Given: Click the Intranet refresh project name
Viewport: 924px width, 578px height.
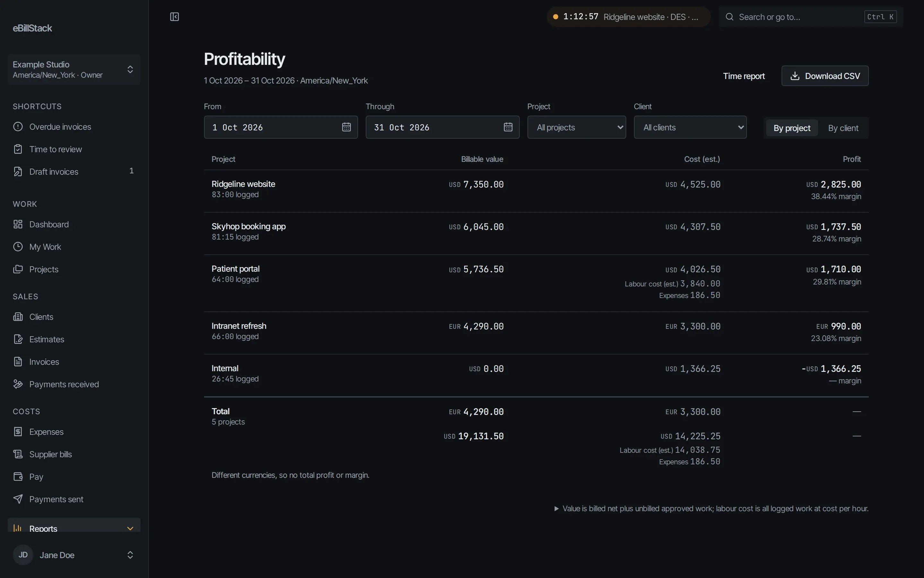Looking at the screenshot, I should click(239, 326).
